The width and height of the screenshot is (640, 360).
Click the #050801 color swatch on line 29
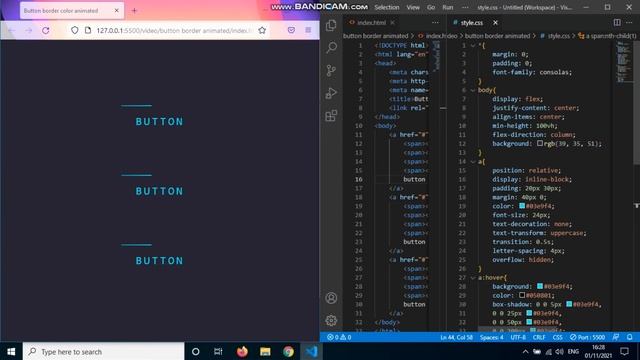tap(522, 295)
